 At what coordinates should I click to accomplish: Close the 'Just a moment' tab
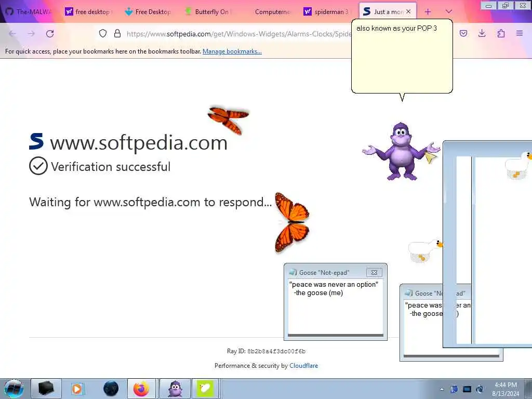[x=408, y=11]
